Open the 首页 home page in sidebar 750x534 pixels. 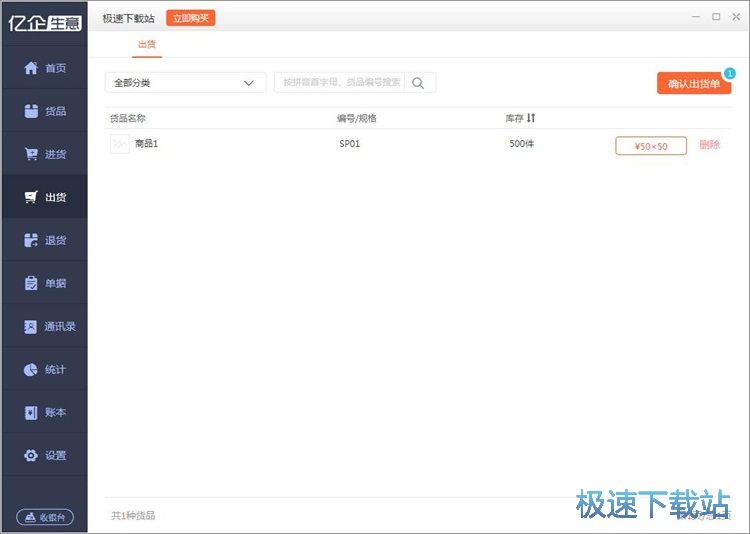point(44,67)
